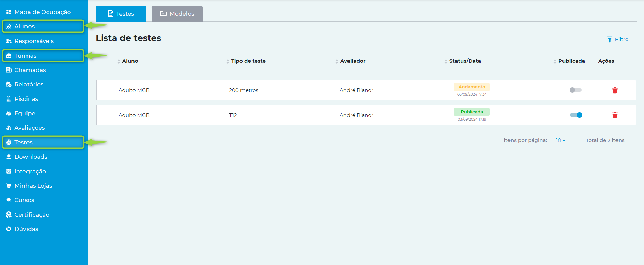Open Mapa de Ocupação grid icon
Viewport: 644px width, 265px height.
coord(9,12)
